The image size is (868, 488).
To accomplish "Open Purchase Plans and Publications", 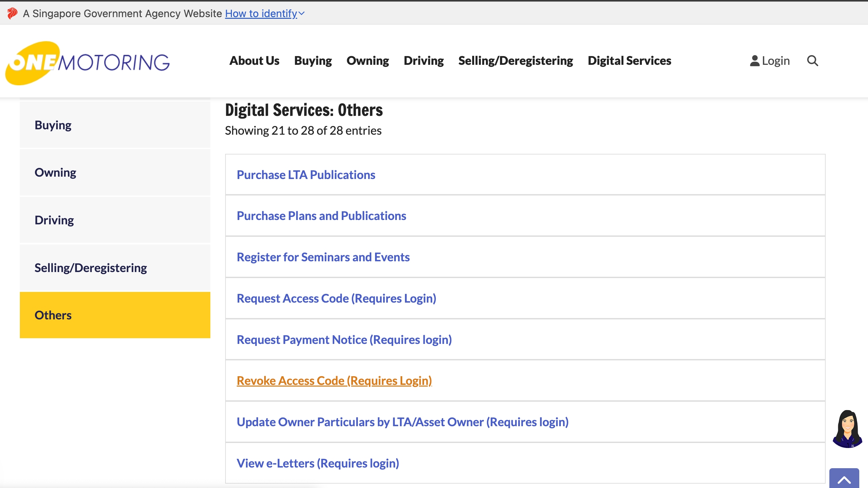I will 321,216.
